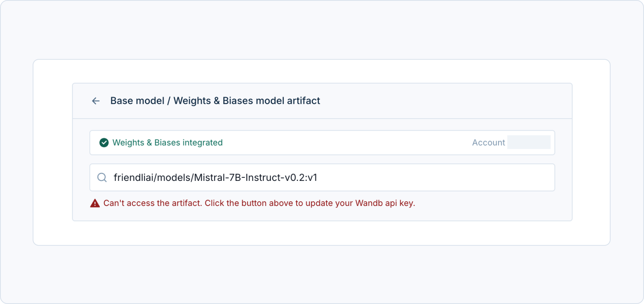This screenshot has height=304, width=644.
Task: Click the redacted account name box
Action: point(529,142)
